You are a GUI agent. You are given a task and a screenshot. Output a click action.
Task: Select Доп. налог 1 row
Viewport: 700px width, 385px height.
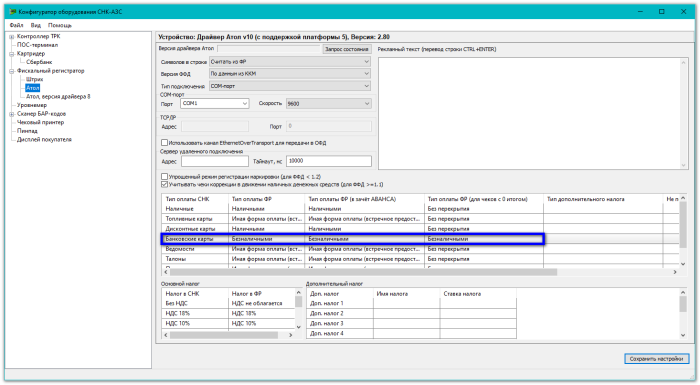tap(411, 303)
